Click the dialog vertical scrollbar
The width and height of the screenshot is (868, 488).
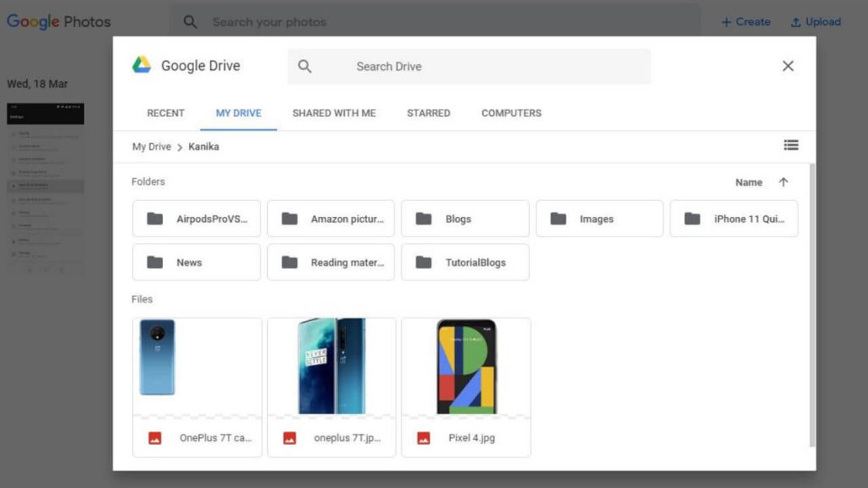pos(812,304)
